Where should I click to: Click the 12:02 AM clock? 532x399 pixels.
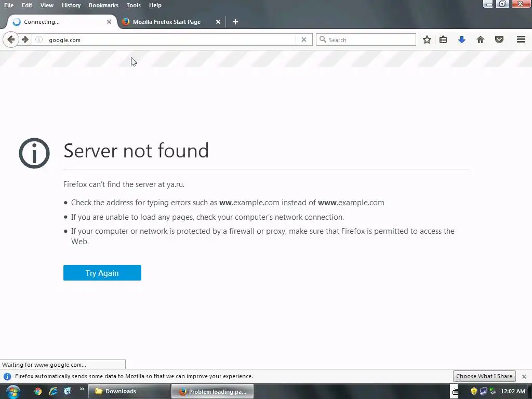[x=513, y=391]
